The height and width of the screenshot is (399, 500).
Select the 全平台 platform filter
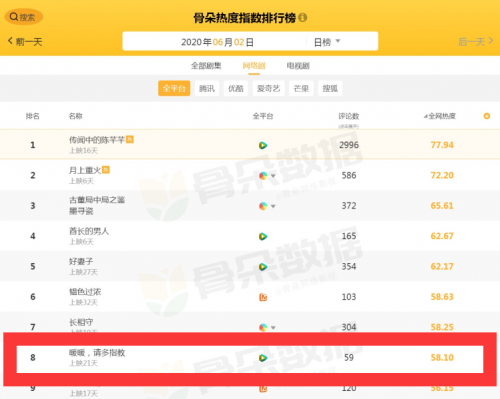174,88
